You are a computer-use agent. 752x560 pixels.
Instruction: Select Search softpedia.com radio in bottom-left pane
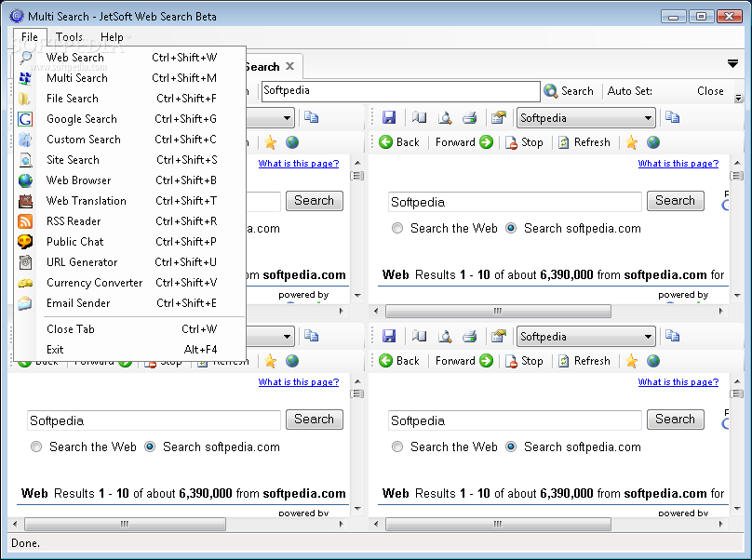(x=150, y=447)
